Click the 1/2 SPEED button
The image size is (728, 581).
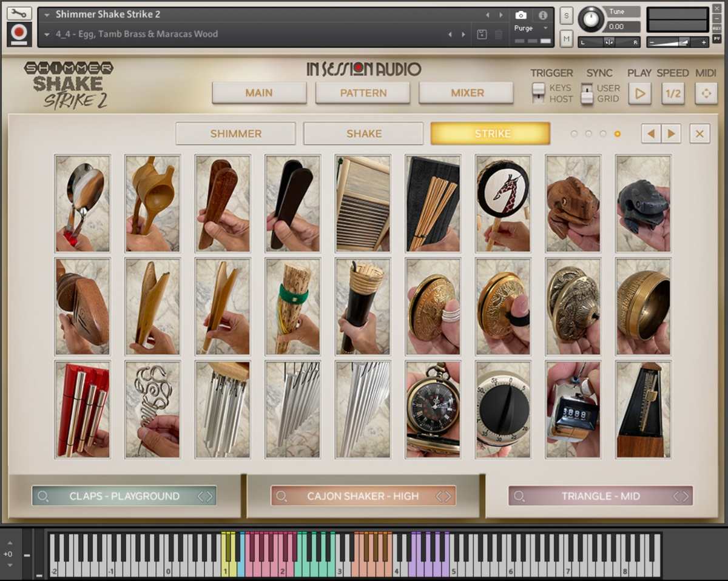[x=673, y=93]
